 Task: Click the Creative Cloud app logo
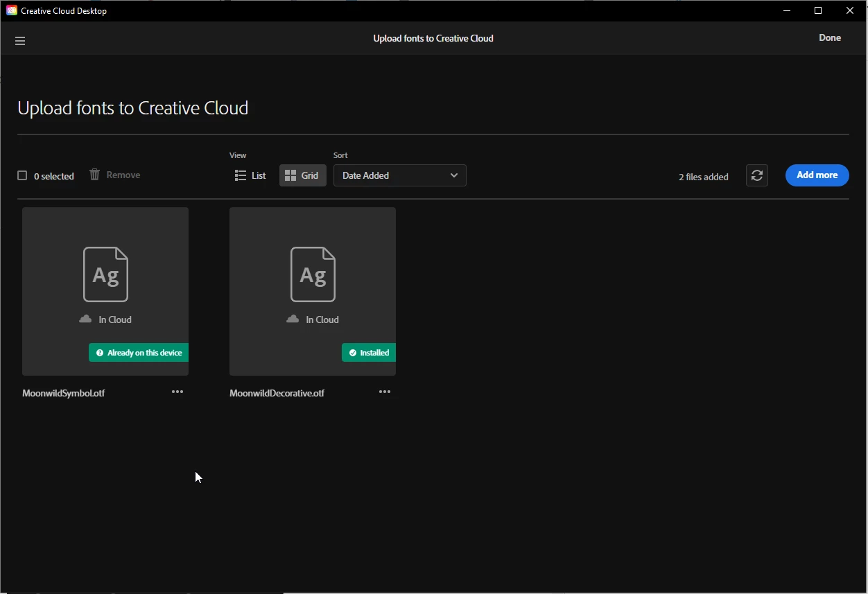point(12,10)
